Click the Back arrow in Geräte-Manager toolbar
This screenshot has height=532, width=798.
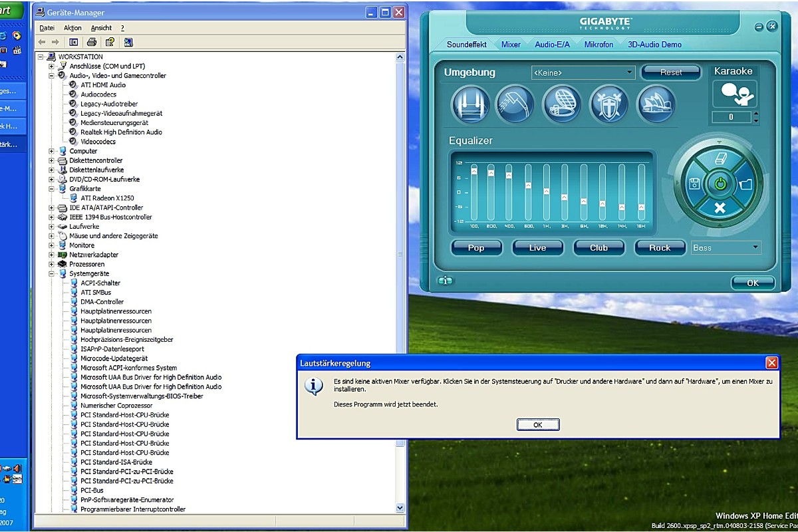click(42, 42)
